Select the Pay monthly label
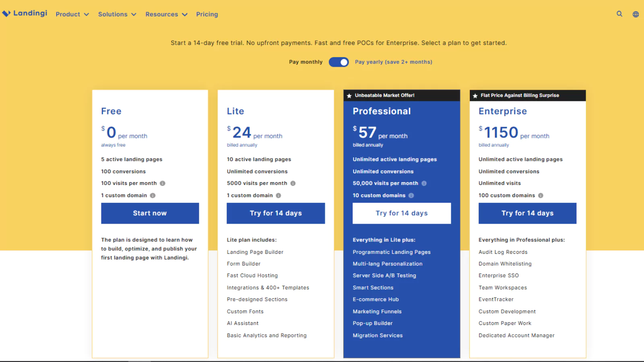The height and width of the screenshot is (362, 644). (306, 62)
